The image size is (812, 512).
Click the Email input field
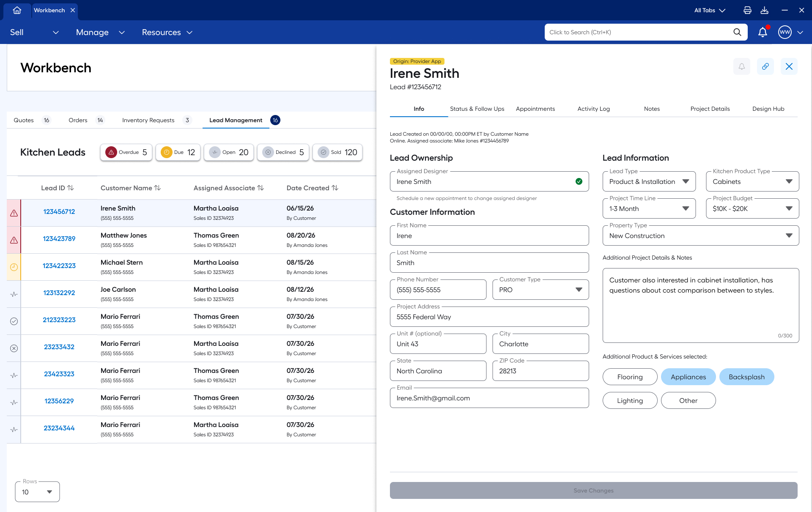point(489,398)
